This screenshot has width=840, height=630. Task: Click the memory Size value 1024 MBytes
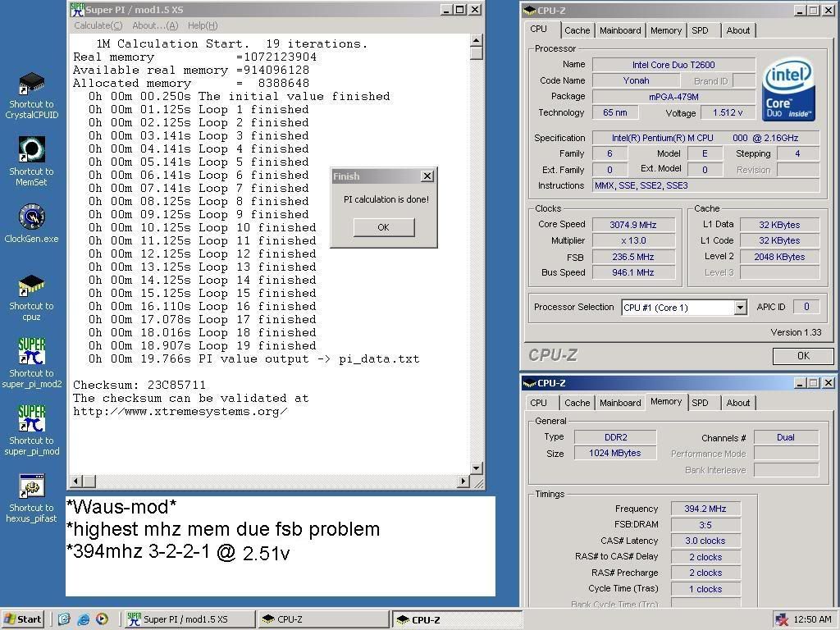point(615,453)
